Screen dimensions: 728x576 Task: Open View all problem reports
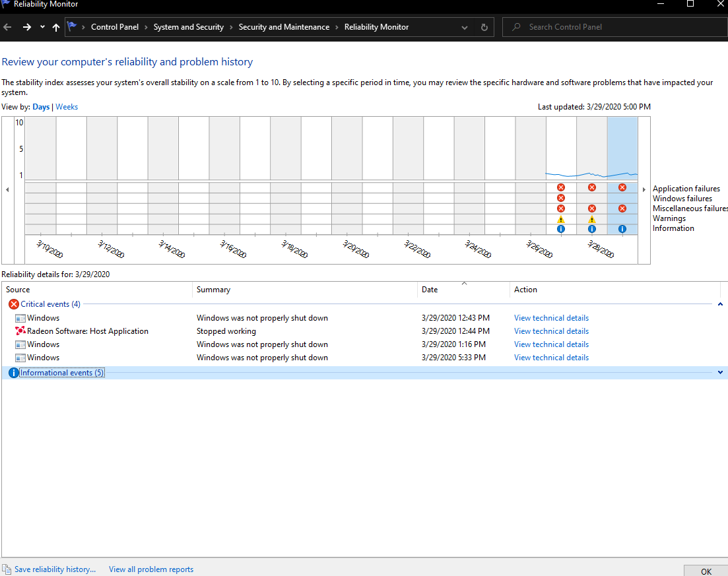tap(151, 569)
